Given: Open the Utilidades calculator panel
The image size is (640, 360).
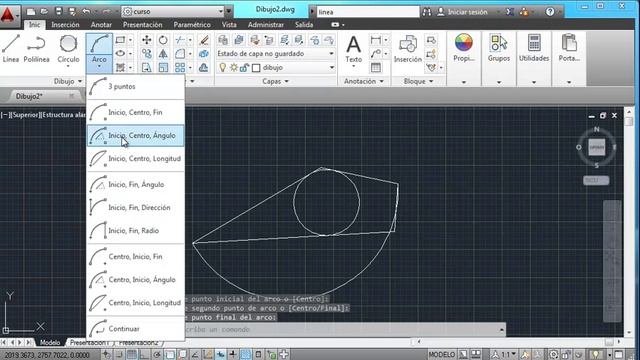Looking at the screenshot, I should coord(534,48).
